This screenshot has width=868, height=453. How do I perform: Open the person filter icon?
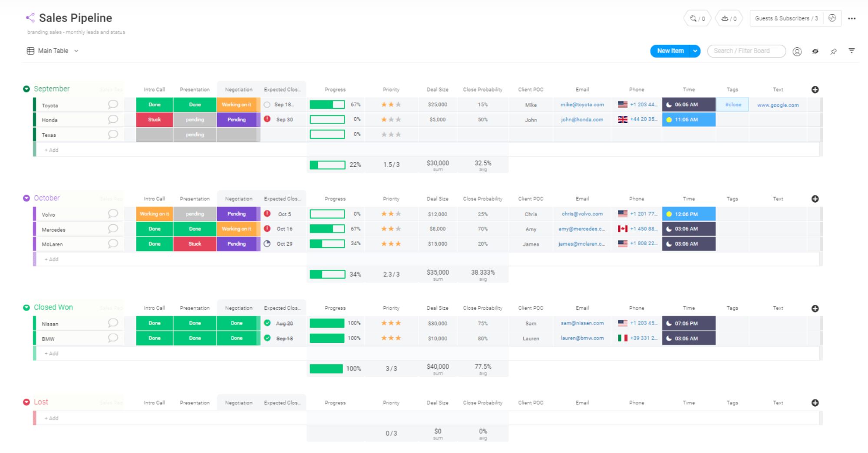pyautogui.click(x=797, y=51)
